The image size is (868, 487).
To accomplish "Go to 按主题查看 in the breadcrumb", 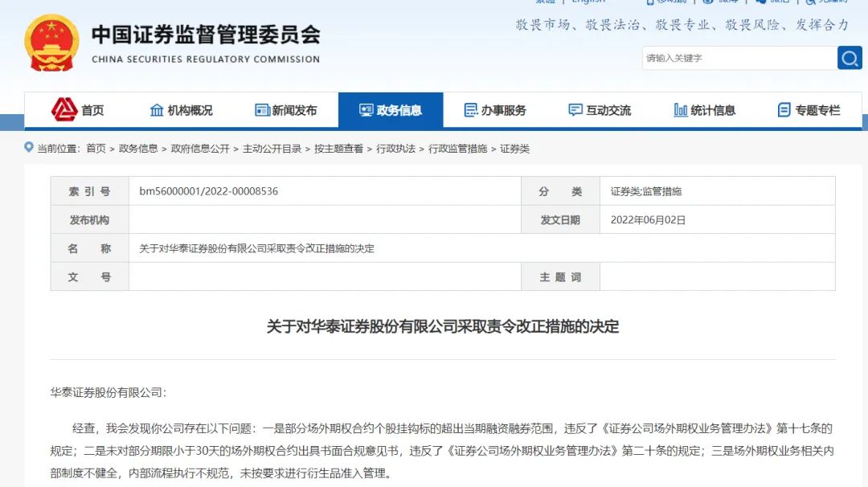I will [339, 149].
